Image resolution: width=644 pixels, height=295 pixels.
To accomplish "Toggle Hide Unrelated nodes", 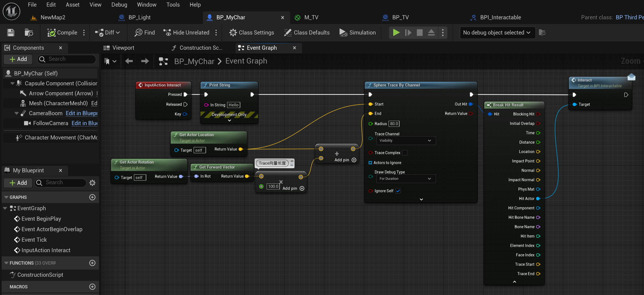I will point(186,33).
